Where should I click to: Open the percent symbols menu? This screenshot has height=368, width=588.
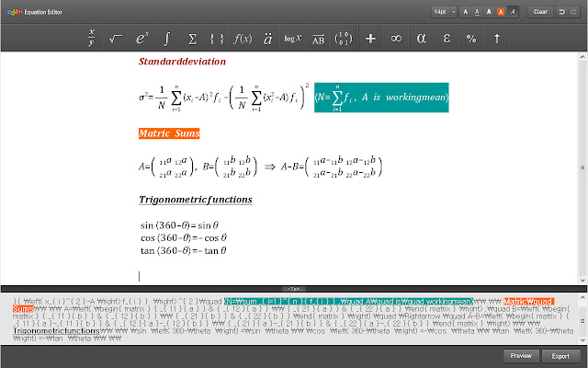click(471, 38)
